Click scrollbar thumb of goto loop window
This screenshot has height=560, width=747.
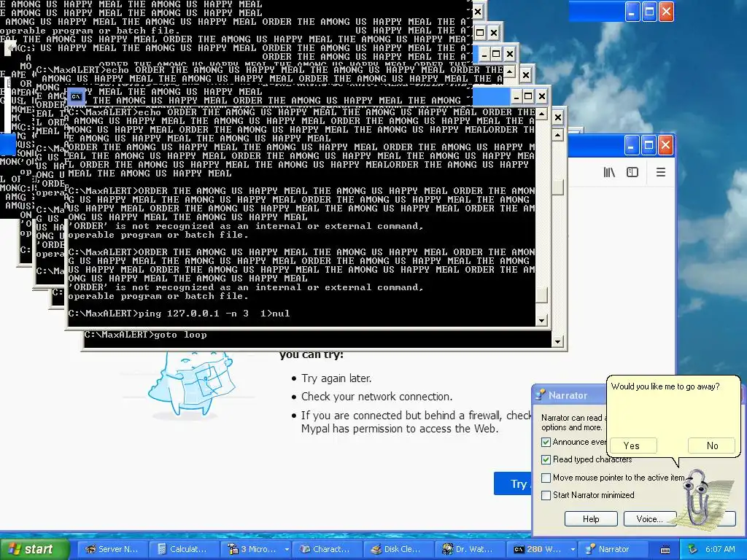pos(558,187)
